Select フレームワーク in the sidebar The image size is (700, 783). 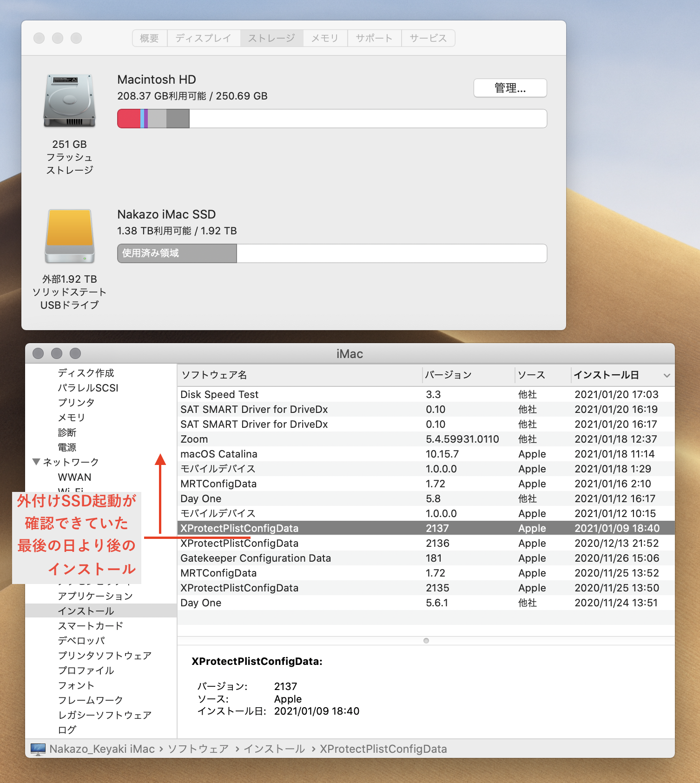[x=91, y=700]
